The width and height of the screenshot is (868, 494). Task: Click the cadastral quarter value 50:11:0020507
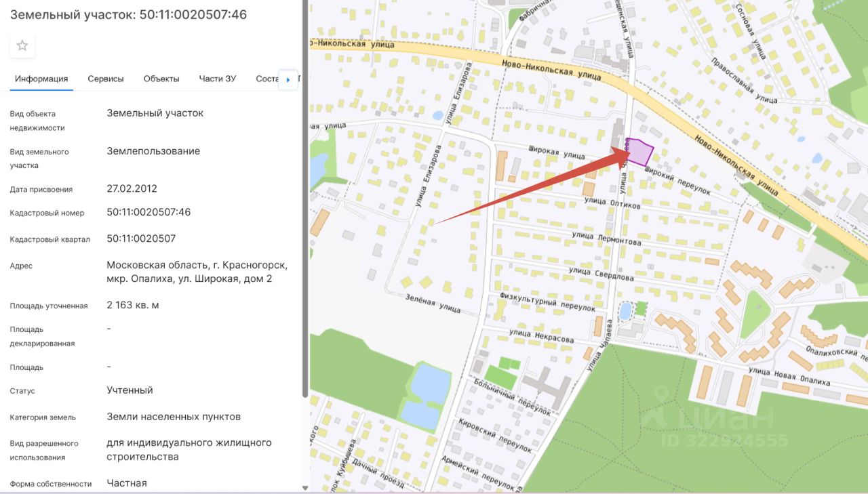click(141, 239)
